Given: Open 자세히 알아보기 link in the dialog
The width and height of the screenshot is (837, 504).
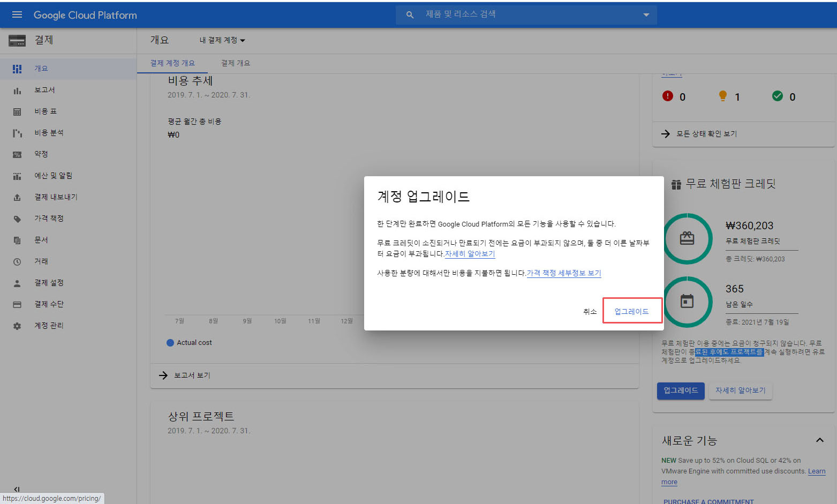Looking at the screenshot, I should click(470, 254).
